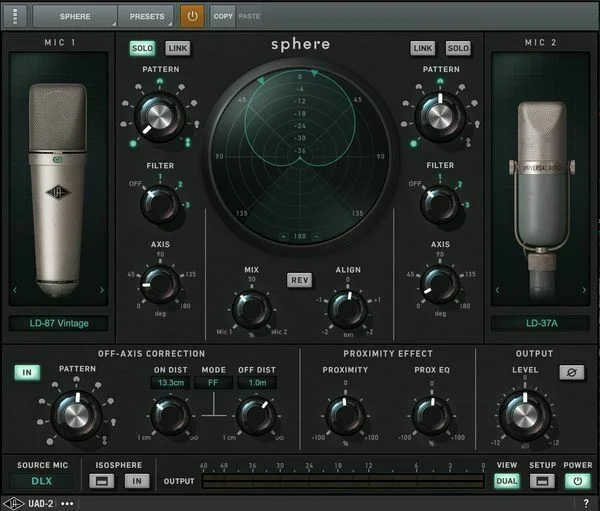Click the Universal Audio logo at bottom left
Image resolution: width=600 pixels, height=511 pixels.
(13, 503)
